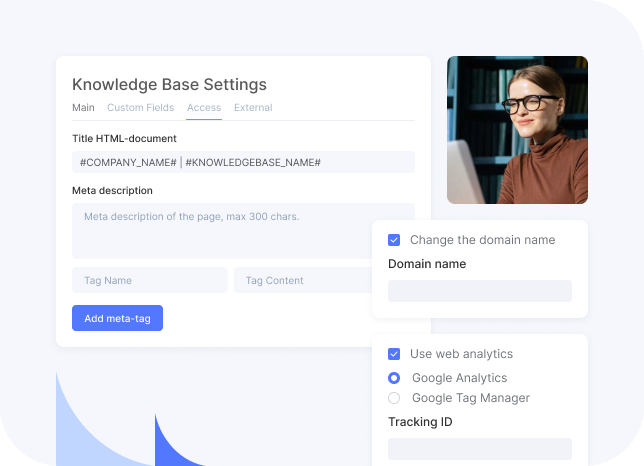Uncheck the Change the domain name checkbox
The width and height of the screenshot is (644, 466).
pos(394,240)
